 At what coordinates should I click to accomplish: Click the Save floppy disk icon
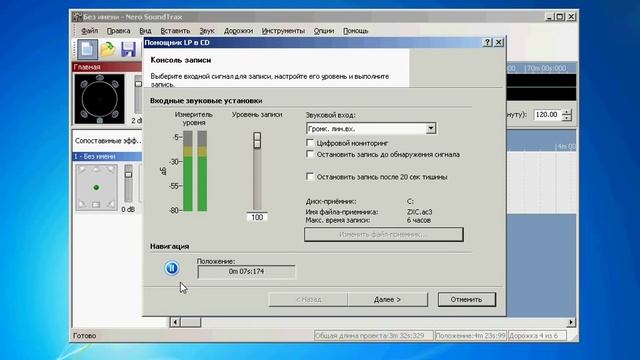click(129, 49)
